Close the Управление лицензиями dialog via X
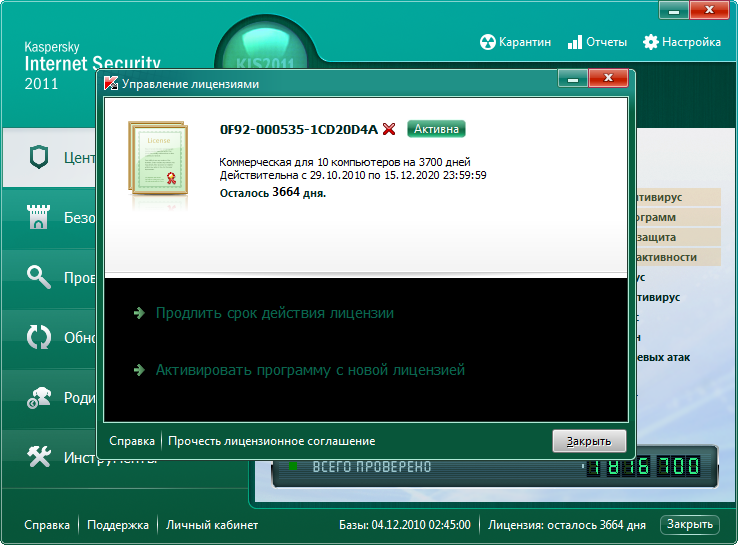 click(608, 78)
